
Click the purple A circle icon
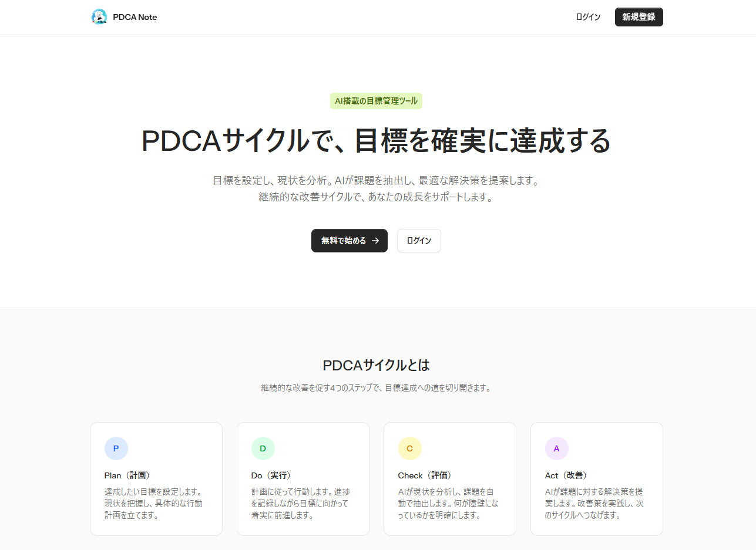[557, 448]
